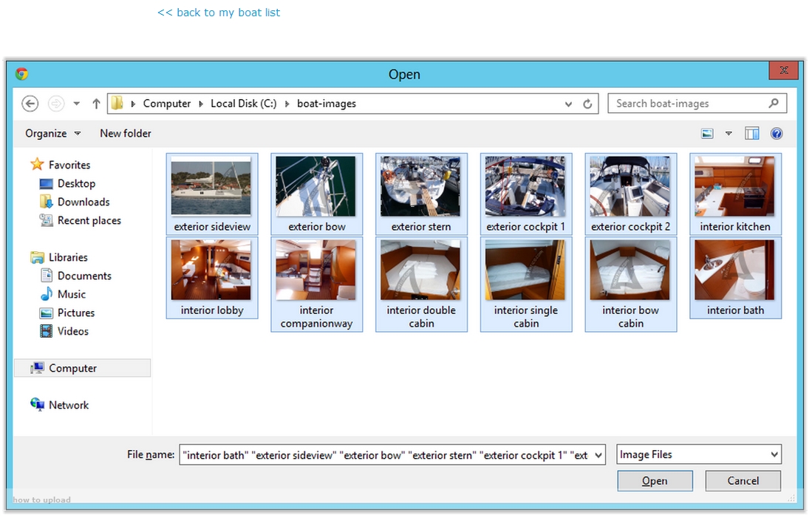This screenshot has height=518, width=812.
Task: Select Network in the navigation pane
Action: pos(68,405)
